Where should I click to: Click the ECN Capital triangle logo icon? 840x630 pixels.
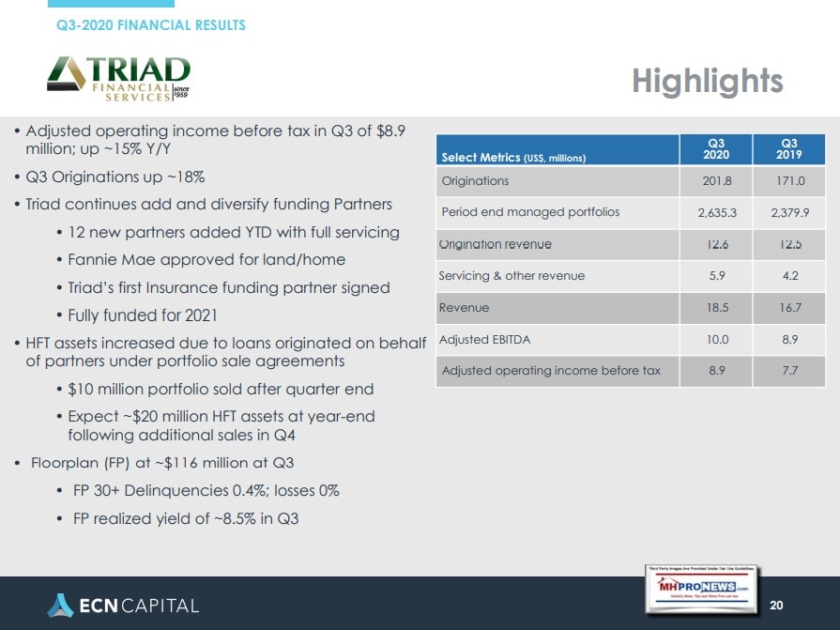point(59,605)
